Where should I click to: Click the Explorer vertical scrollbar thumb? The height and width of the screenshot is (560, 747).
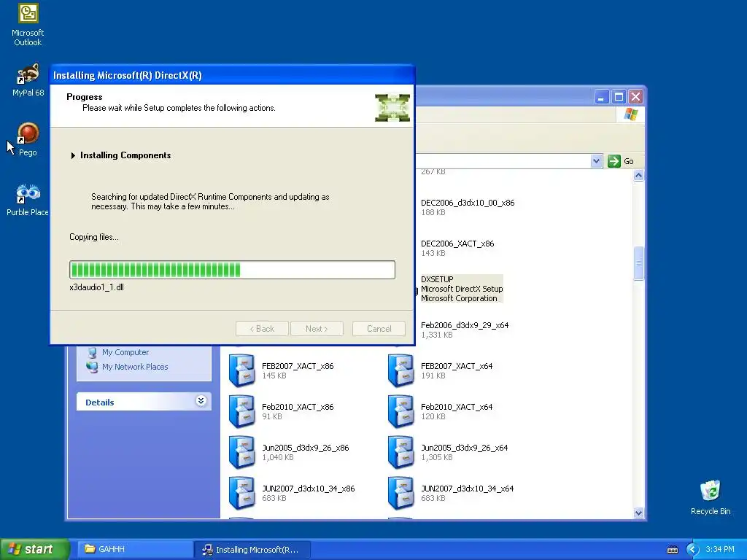click(x=638, y=263)
